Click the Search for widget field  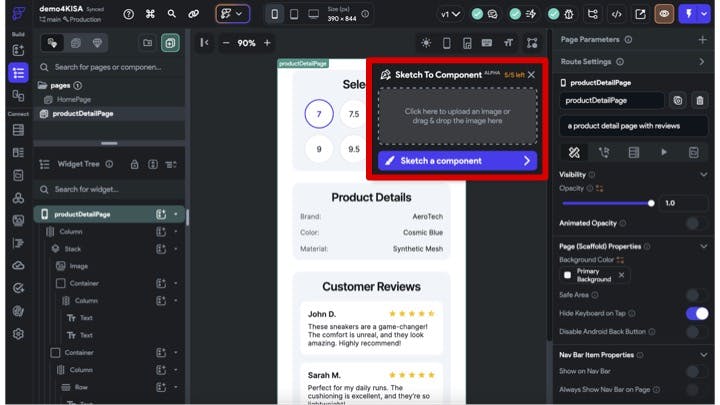tap(109, 189)
